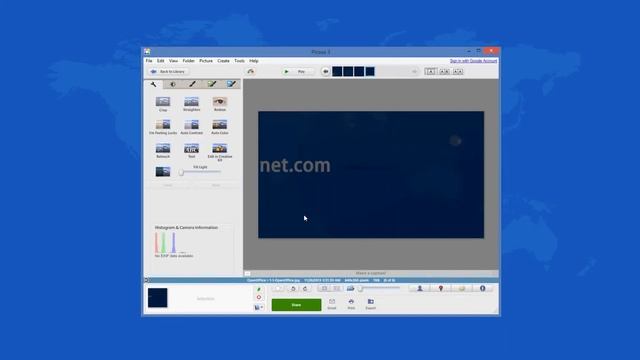Viewport: 640px width, 360px height.
Task: Select the photo tray thumbnail
Action: point(158,298)
